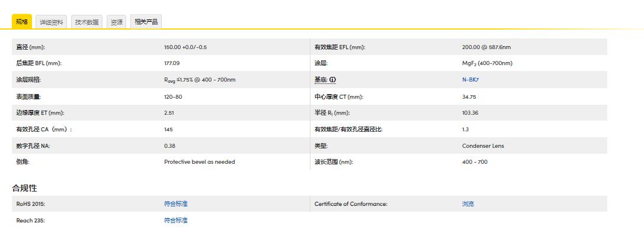Open the 相关产品 tab
This screenshot has width=644, height=246.
click(x=146, y=22)
